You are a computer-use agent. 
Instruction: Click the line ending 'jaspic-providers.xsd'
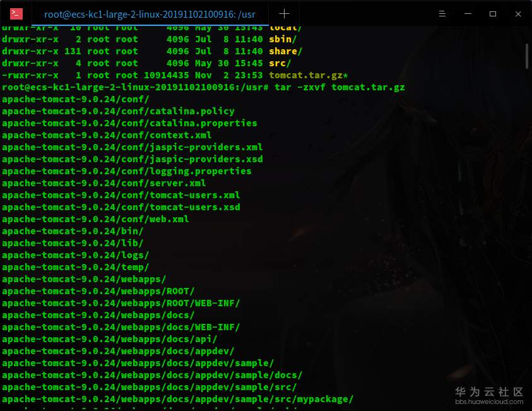pyautogui.click(x=133, y=159)
